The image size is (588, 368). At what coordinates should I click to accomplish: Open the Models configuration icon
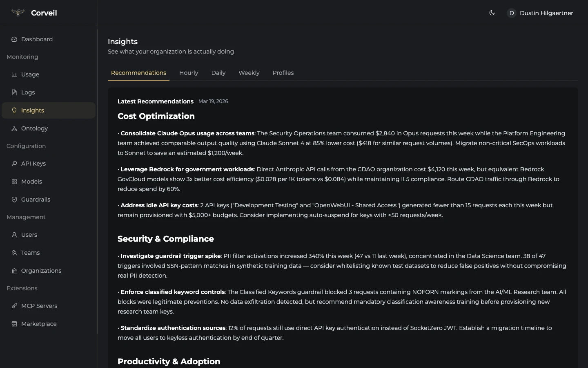(x=14, y=182)
